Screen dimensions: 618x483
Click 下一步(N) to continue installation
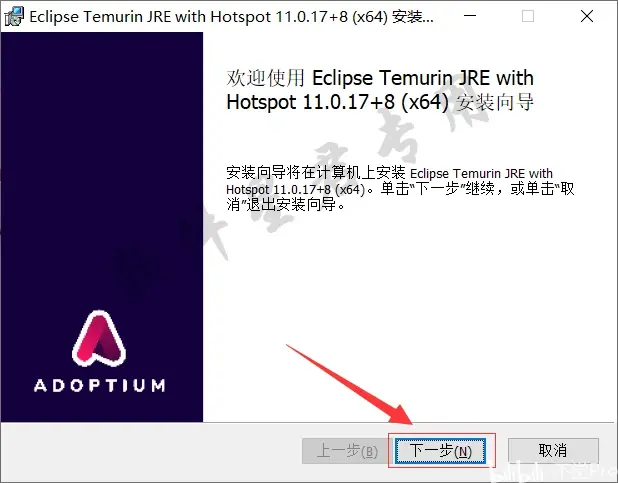tap(441, 450)
